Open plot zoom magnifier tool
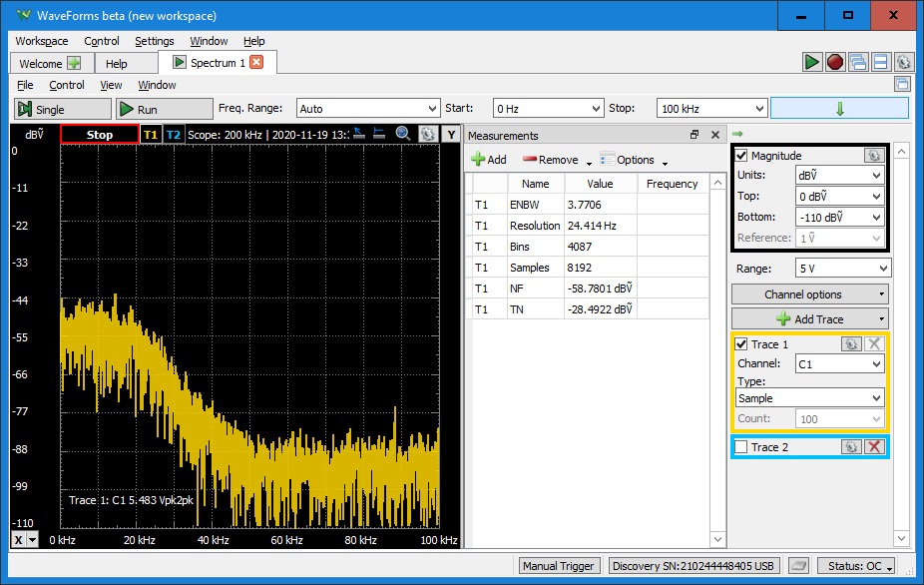The width and height of the screenshot is (924, 585). pyautogui.click(x=403, y=134)
